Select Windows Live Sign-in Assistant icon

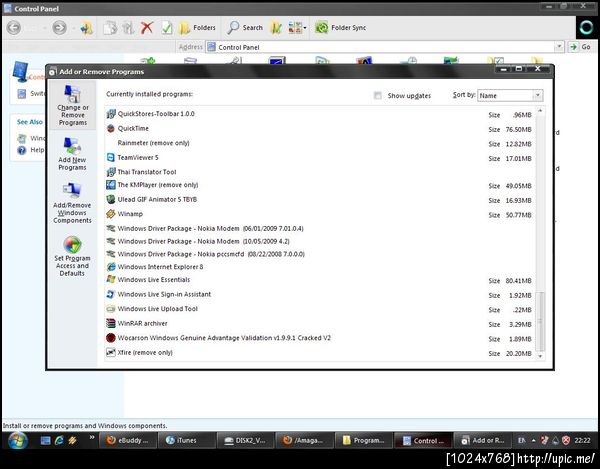pyautogui.click(x=111, y=294)
